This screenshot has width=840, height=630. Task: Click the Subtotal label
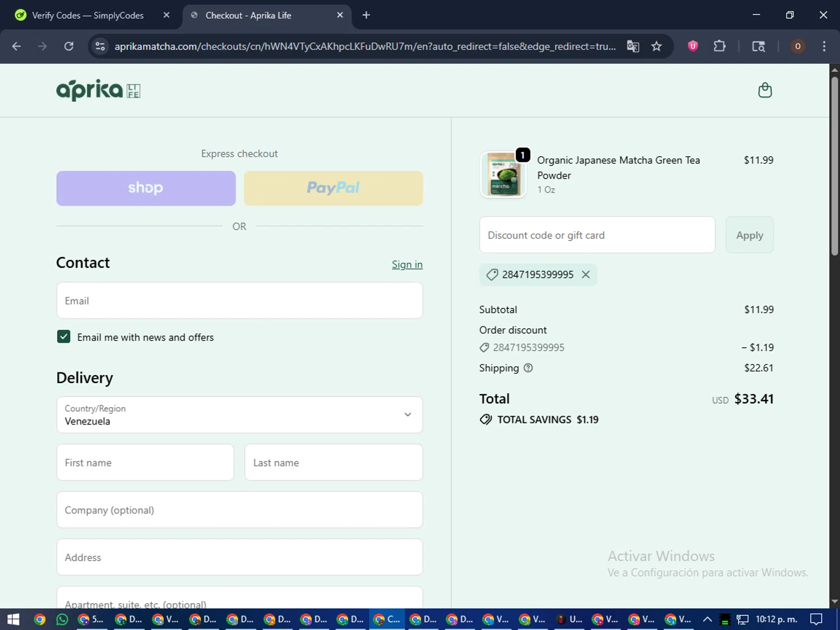(498, 310)
